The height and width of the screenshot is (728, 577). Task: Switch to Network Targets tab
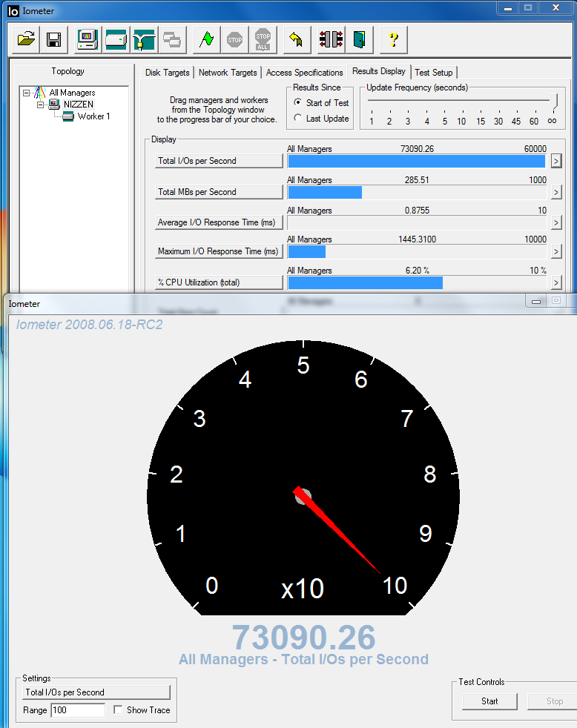pyautogui.click(x=228, y=73)
